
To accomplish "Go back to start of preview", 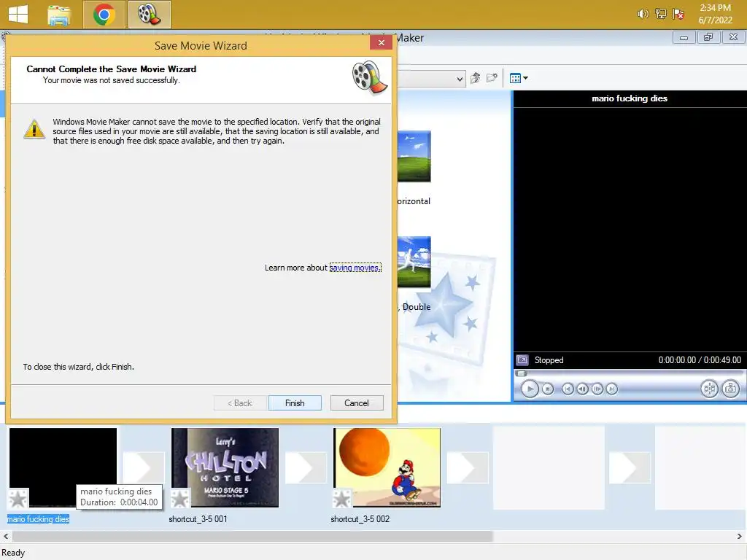I will click(x=568, y=389).
